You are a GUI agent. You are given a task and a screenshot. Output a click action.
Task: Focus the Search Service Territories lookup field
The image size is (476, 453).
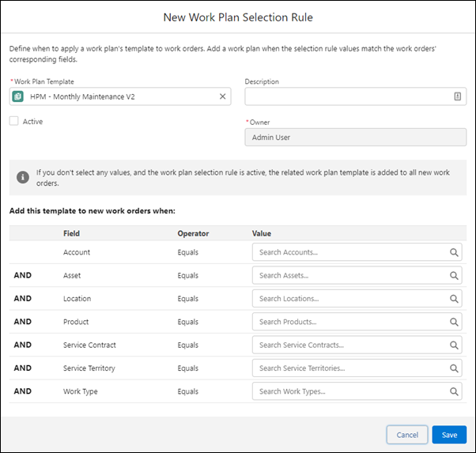357,368
